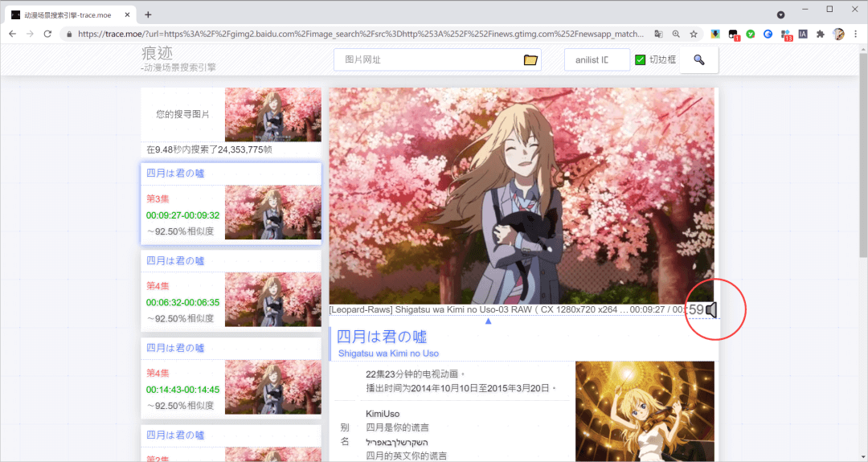Open extension with red badge 13
Image resolution: width=868 pixels, height=462 pixels.
[786, 35]
